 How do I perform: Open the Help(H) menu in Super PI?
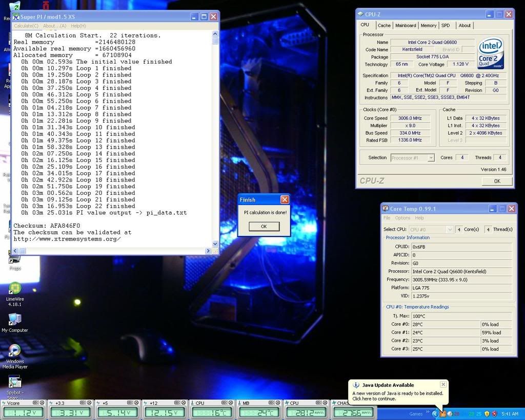pyautogui.click(x=78, y=26)
